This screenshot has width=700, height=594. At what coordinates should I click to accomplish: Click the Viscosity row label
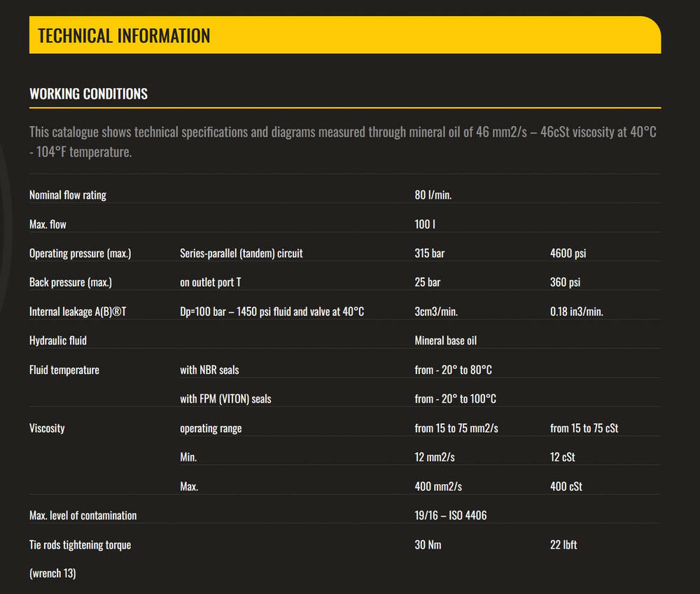[47, 428]
